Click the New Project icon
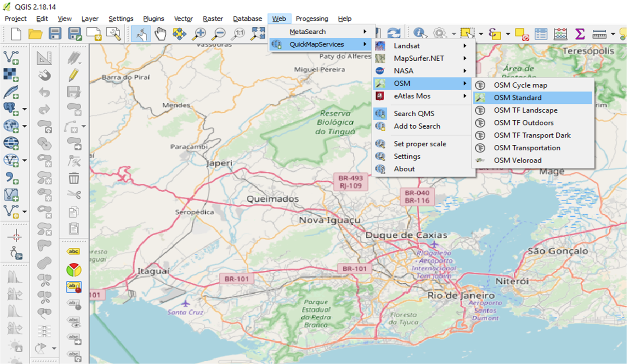 coord(16,34)
